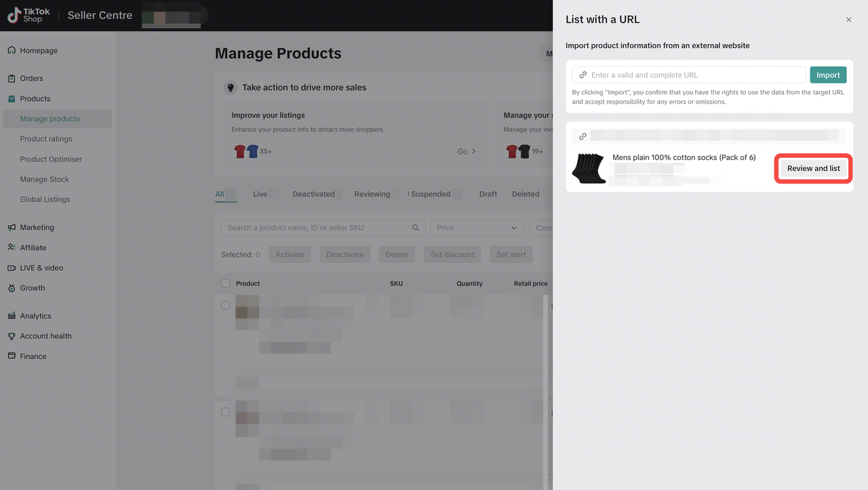Click the lightbulb tip icon
This screenshot has width=868, height=490.
pos(231,87)
